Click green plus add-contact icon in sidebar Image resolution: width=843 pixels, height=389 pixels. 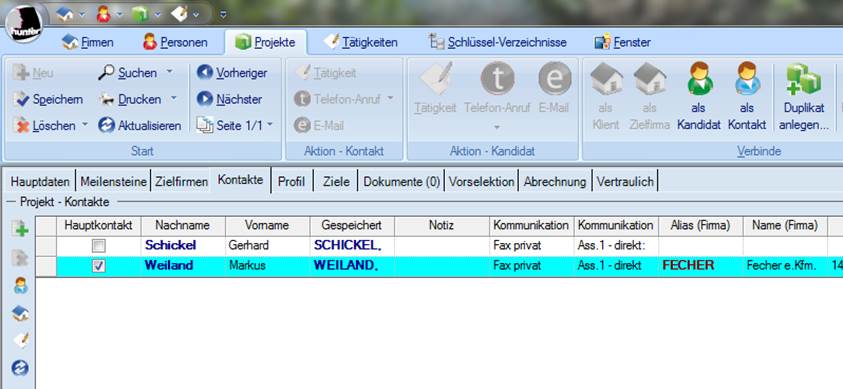point(20,229)
